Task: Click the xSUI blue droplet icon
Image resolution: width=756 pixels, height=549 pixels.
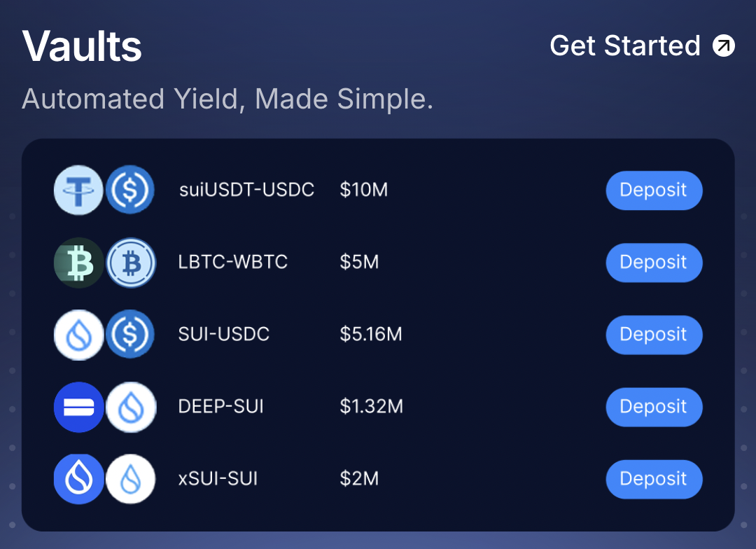Action: click(78, 479)
